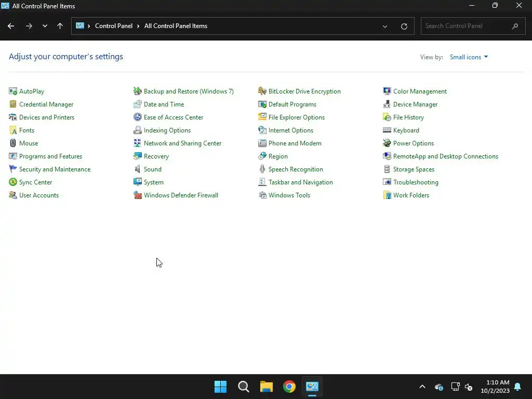Screen dimensions: 532x399
Task: Open the Recovery link
Action: 156,156
